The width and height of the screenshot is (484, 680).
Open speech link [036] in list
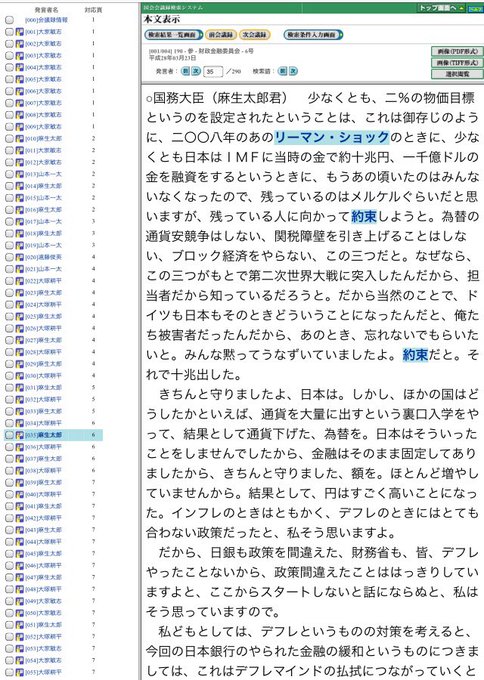click(x=43, y=447)
